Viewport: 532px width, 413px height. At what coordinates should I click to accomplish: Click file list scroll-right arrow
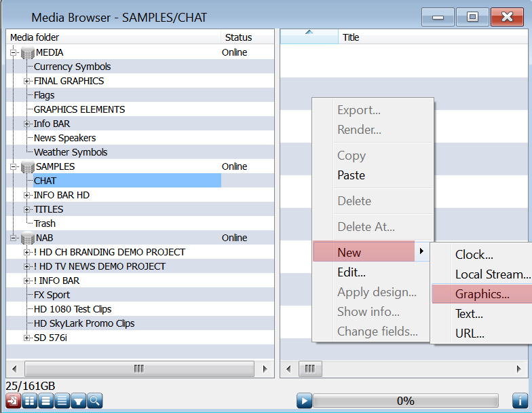coord(518,369)
